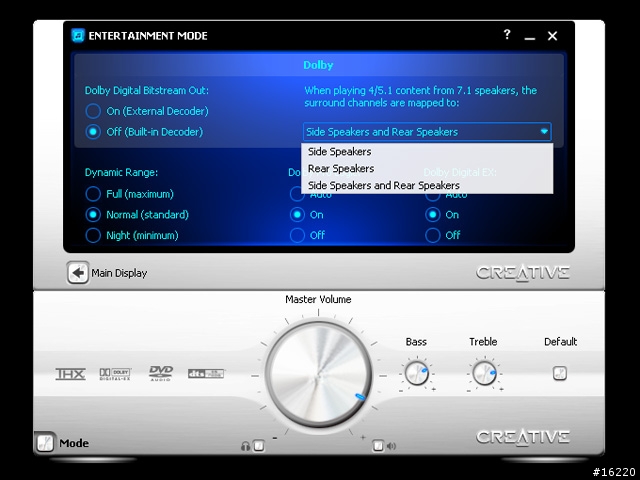Select Normal (standard) dynamic range
The height and width of the screenshot is (480, 640).
[x=93, y=215]
